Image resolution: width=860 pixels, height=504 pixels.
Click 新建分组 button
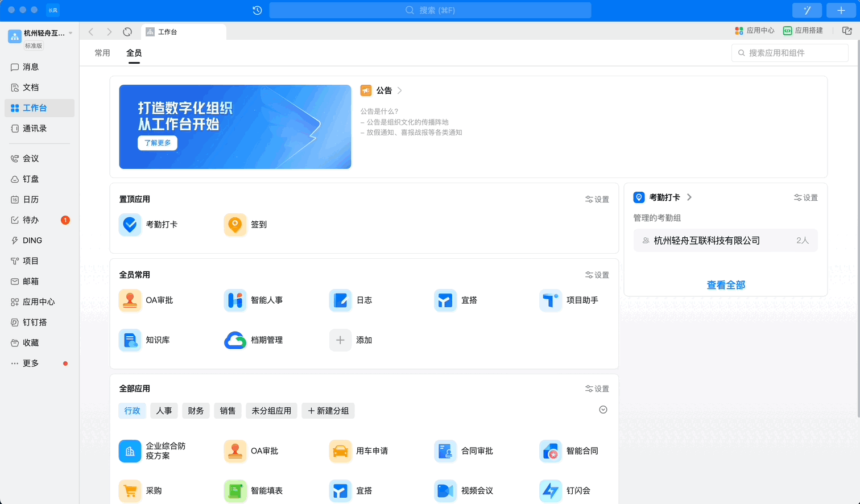point(328,411)
